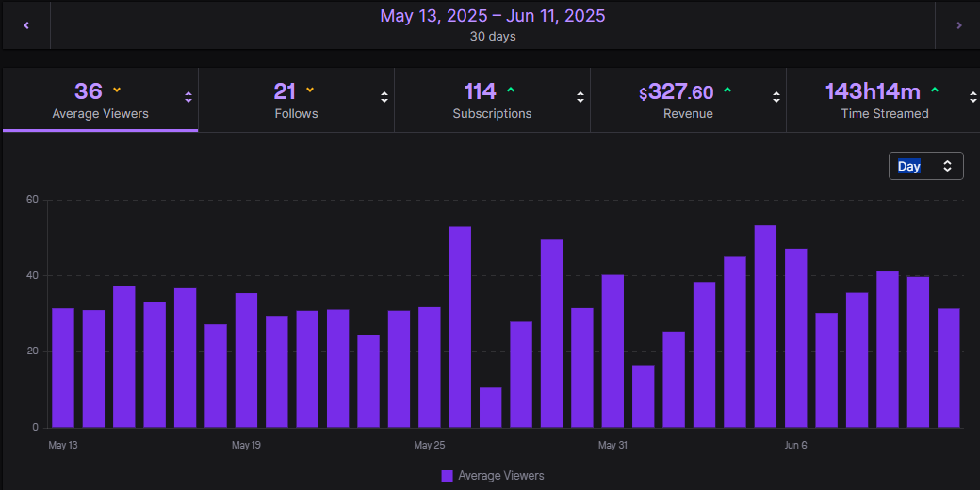Click the Subscriptions up trend indicator
Screen dimensions: 980x490
click(x=511, y=90)
